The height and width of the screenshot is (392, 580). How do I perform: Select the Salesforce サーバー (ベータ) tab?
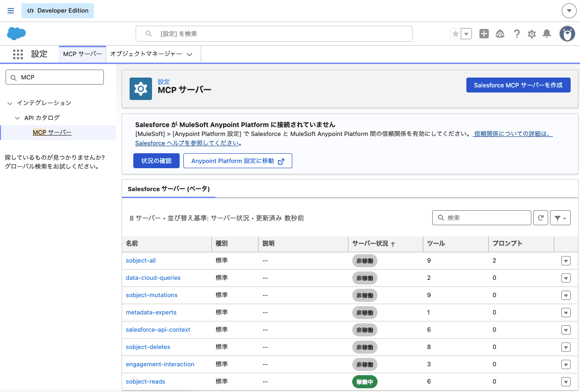point(168,189)
